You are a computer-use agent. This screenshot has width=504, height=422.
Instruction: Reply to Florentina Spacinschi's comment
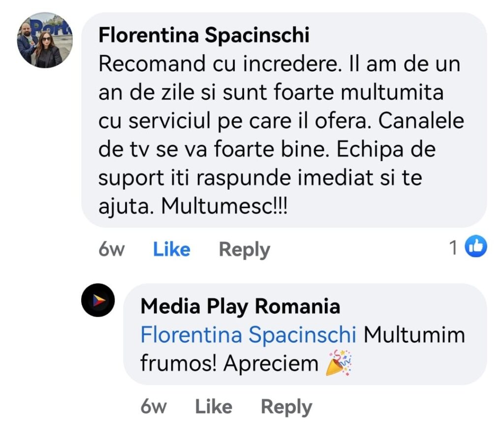[244, 250]
